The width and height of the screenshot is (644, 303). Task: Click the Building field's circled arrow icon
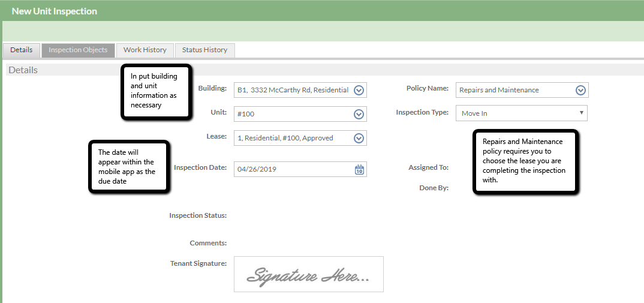click(x=359, y=91)
